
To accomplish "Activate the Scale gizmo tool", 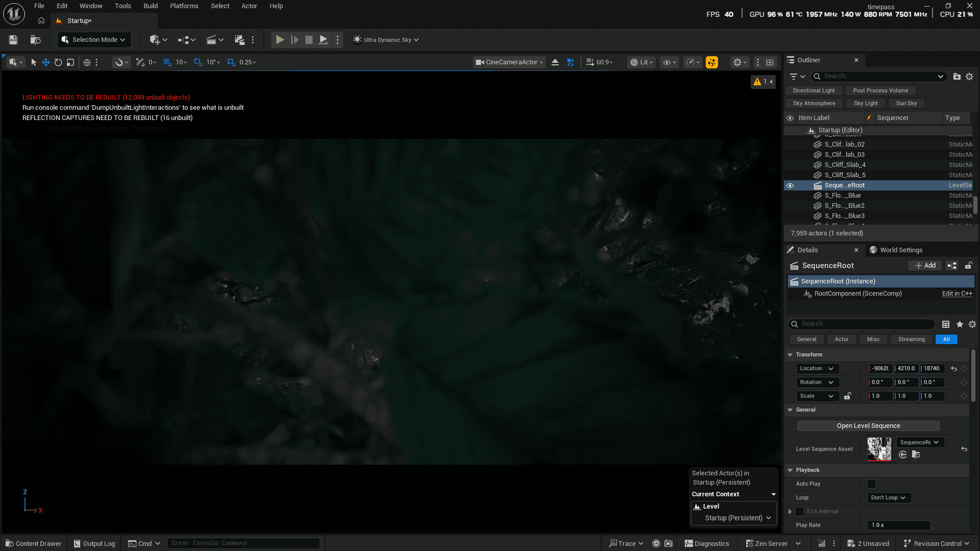I will pyautogui.click(x=70, y=62).
